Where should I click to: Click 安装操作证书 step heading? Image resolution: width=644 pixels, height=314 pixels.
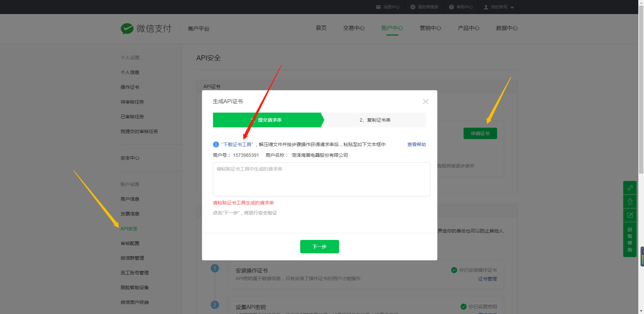[x=252, y=270]
